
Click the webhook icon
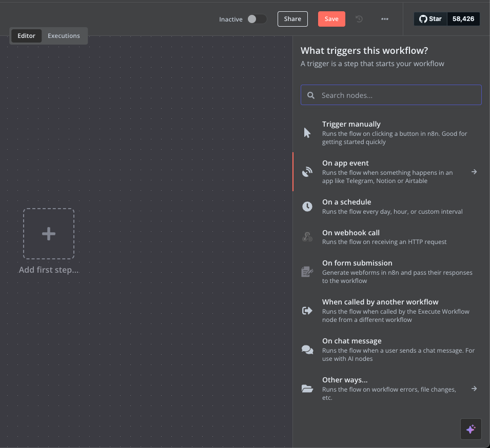pyautogui.click(x=307, y=237)
